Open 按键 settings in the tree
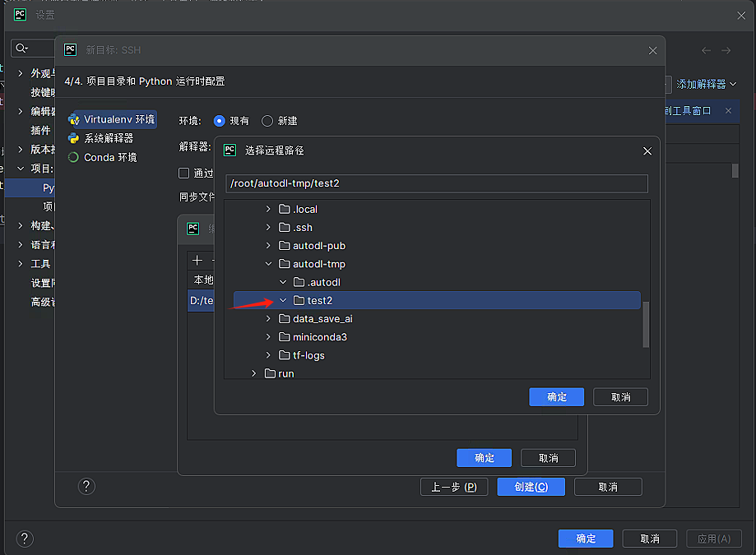This screenshot has width=756, height=555. click(x=43, y=92)
